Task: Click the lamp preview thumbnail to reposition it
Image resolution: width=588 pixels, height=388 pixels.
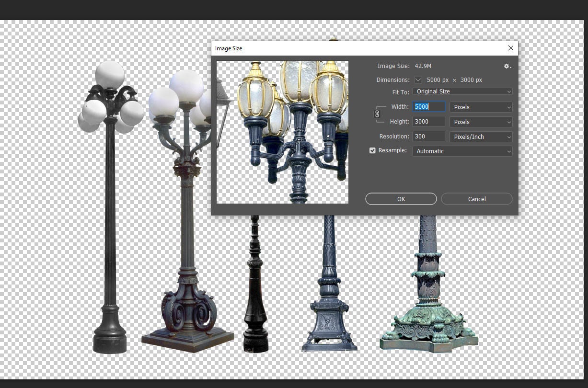Action: pyautogui.click(x=282, y=132)
